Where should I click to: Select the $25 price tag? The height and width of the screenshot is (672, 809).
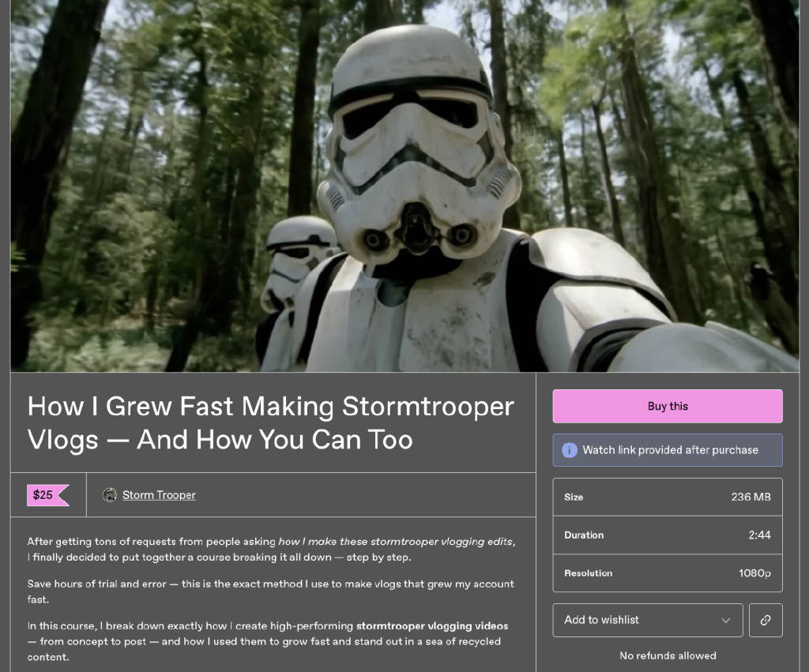[x=47, y=495]
